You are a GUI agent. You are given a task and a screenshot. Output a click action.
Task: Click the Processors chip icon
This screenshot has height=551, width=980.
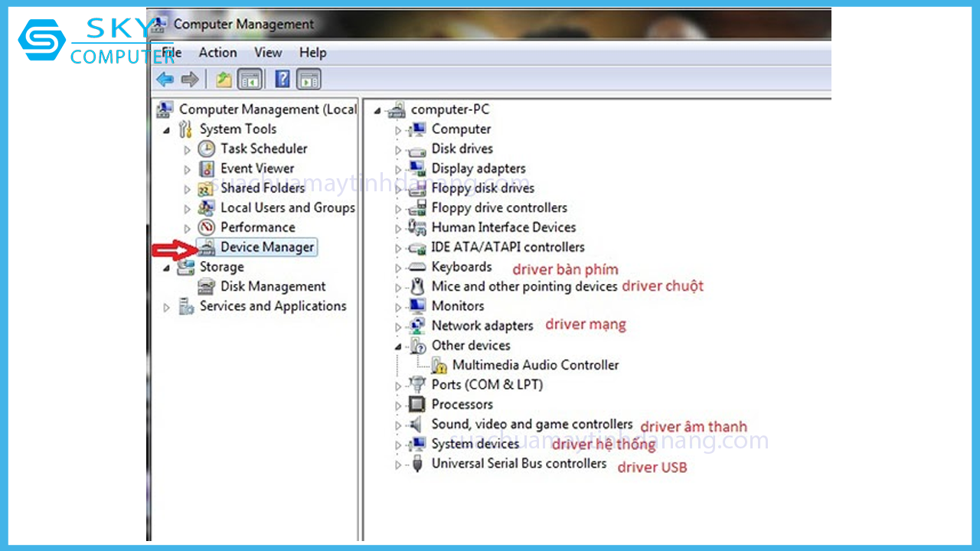point(417,405)
